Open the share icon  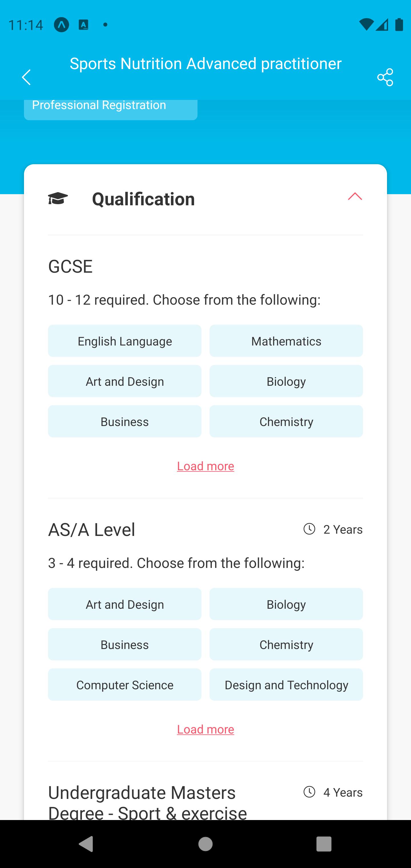385,77
